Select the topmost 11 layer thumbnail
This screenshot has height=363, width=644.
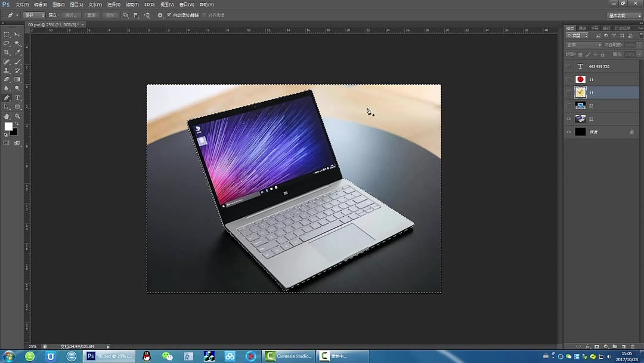point(580,78)
